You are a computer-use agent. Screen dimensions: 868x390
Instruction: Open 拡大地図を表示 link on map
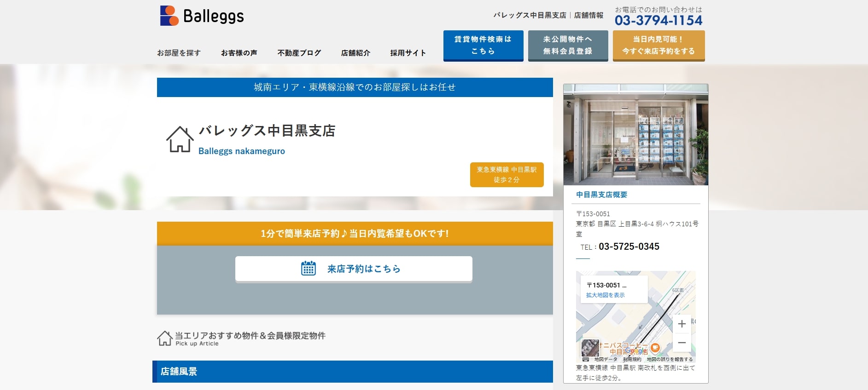coord(606,295)
